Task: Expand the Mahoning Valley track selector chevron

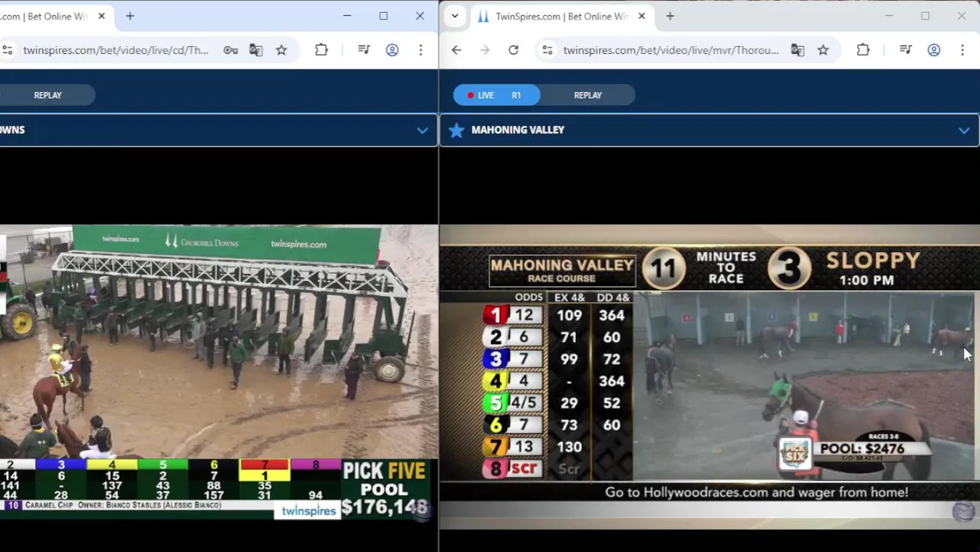Action: 964,130
